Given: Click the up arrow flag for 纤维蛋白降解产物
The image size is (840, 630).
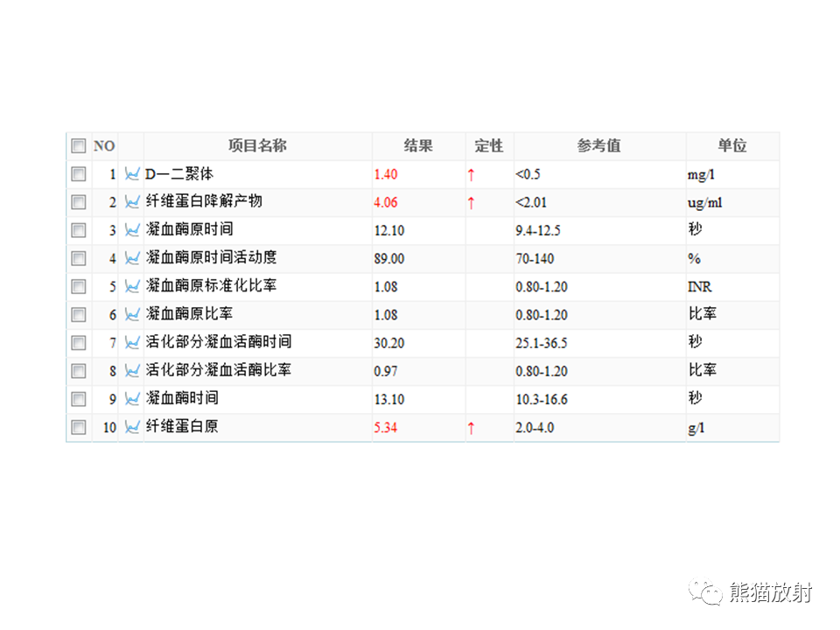Looking at the screenshot, I should tap(471, 203).
